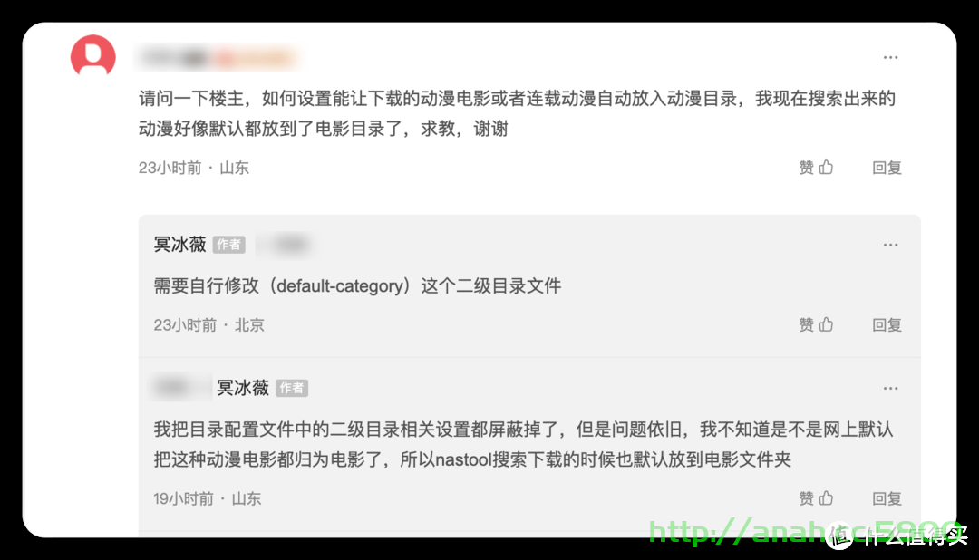Click the 作者 badge in second reply
Screen dimensions: 979x560
[x=292, y=389]
